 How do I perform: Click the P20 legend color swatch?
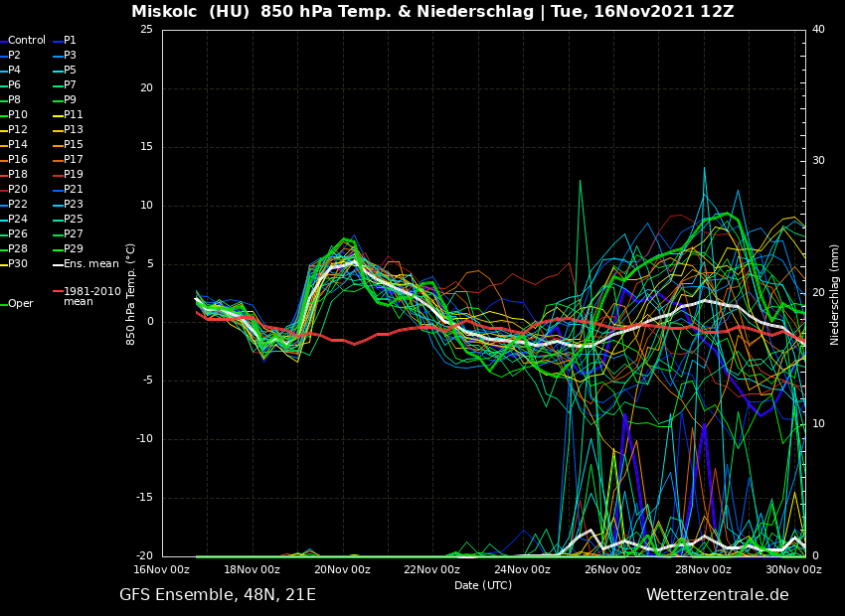pyautogui.click(x=3, y=190)
